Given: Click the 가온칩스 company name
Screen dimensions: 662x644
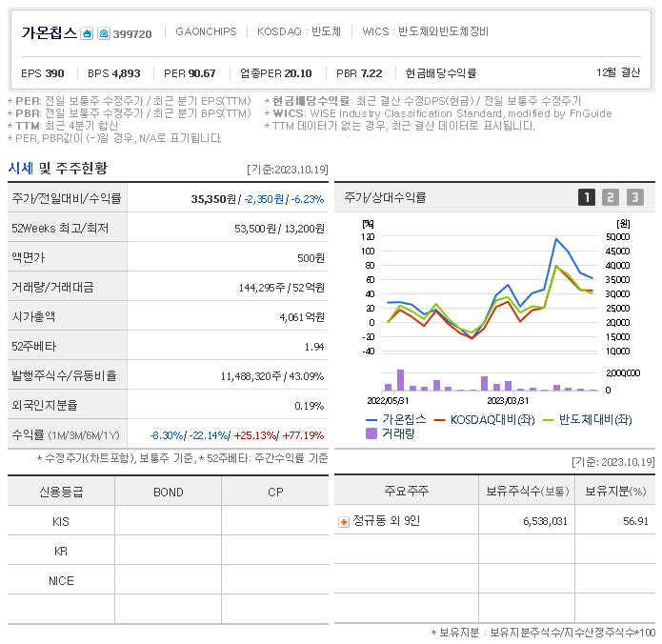Looking at the screenshot, I should pyautogui.click(x=50, y=33).
